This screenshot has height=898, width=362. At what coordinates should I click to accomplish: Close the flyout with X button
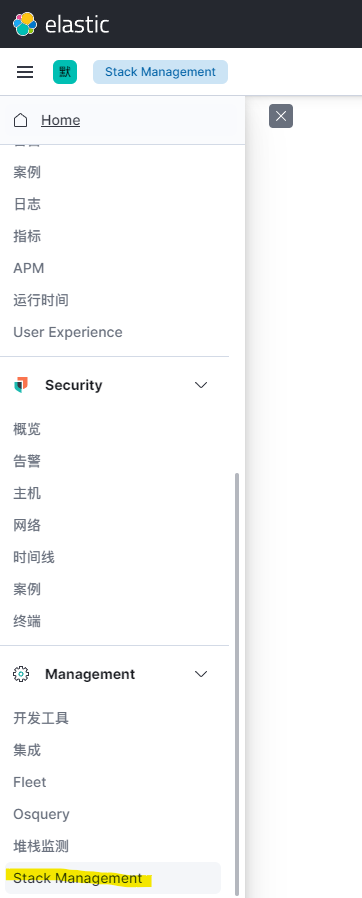pyautogui.click(x=281, y=116)
